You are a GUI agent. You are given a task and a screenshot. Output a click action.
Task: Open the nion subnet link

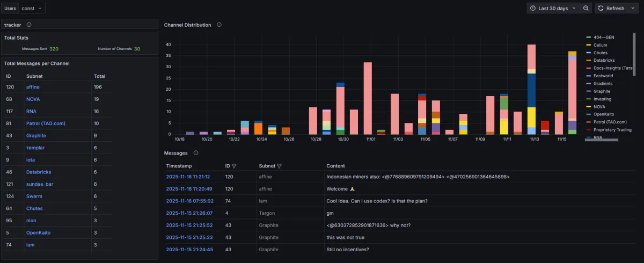coord(31,221)
